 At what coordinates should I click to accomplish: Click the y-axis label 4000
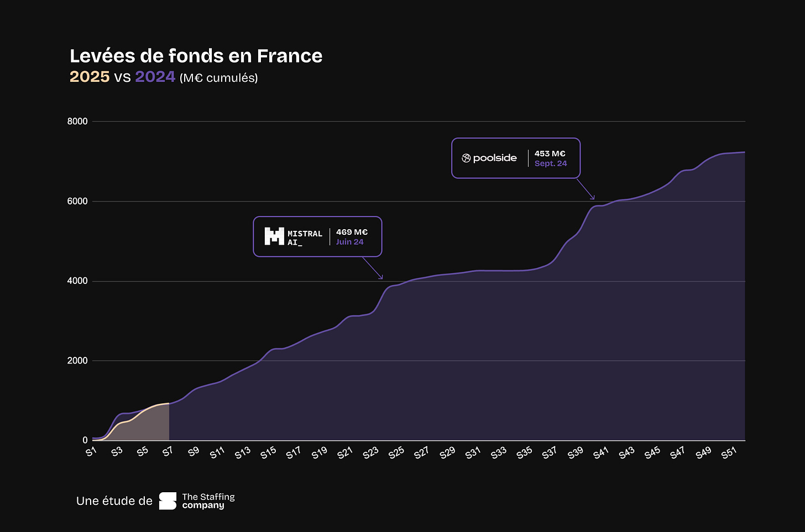tap(77, 281)
